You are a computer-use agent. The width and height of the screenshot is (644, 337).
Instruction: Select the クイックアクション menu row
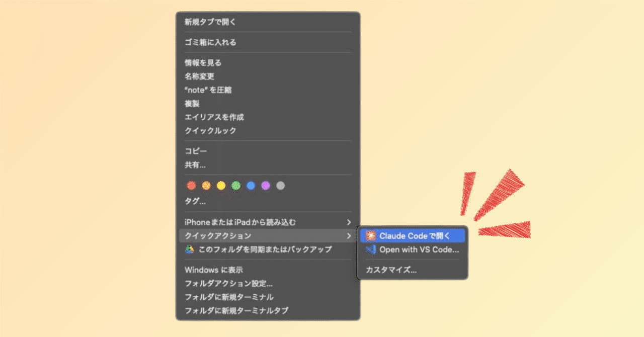[x=268, y=236]
